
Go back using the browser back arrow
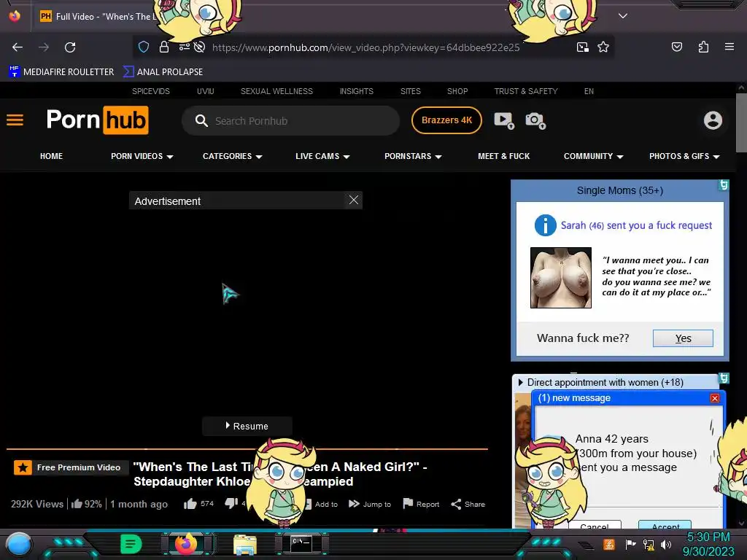[18, 47]
